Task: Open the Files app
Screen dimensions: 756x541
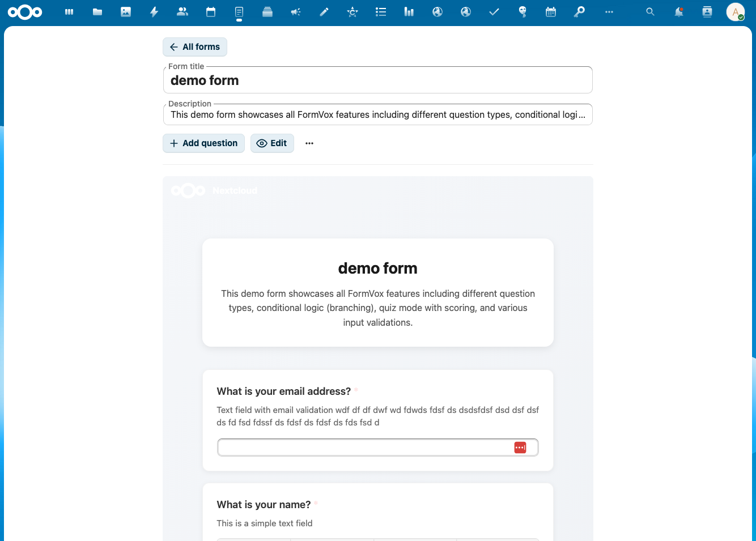Action: click(97, 11)
